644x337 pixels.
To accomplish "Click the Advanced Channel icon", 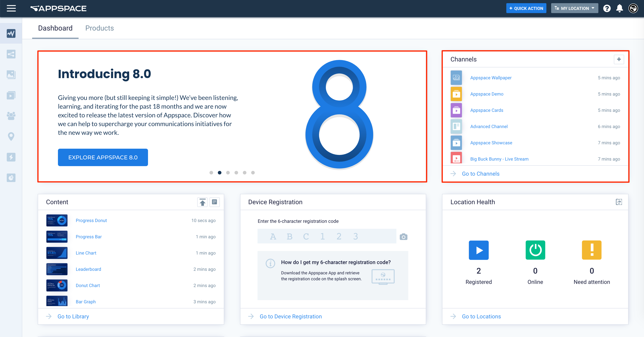I will click(456, 126).
